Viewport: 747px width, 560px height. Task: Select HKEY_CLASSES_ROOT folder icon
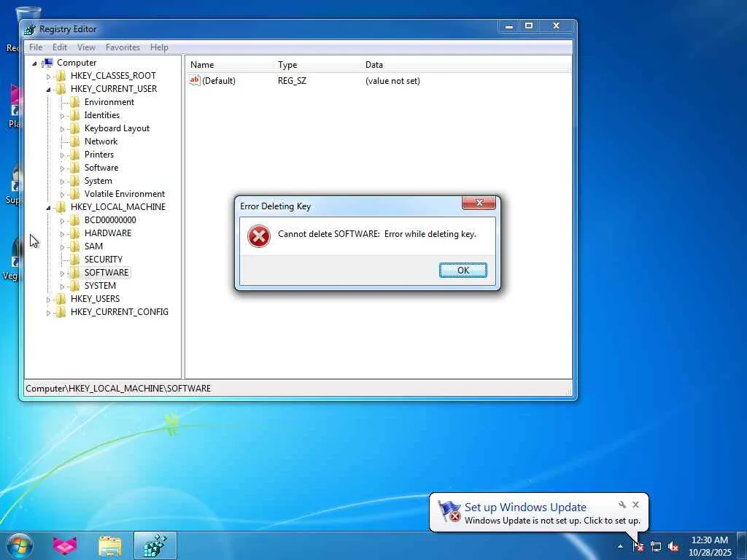[61, 76]
